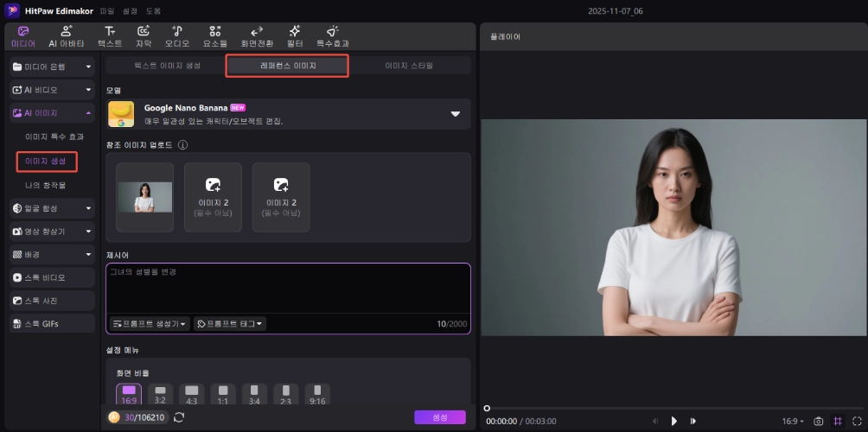Screen dimensions: 868x432
Task: Open 스톡 비디오 in sidebar
Action: [52, 277]
